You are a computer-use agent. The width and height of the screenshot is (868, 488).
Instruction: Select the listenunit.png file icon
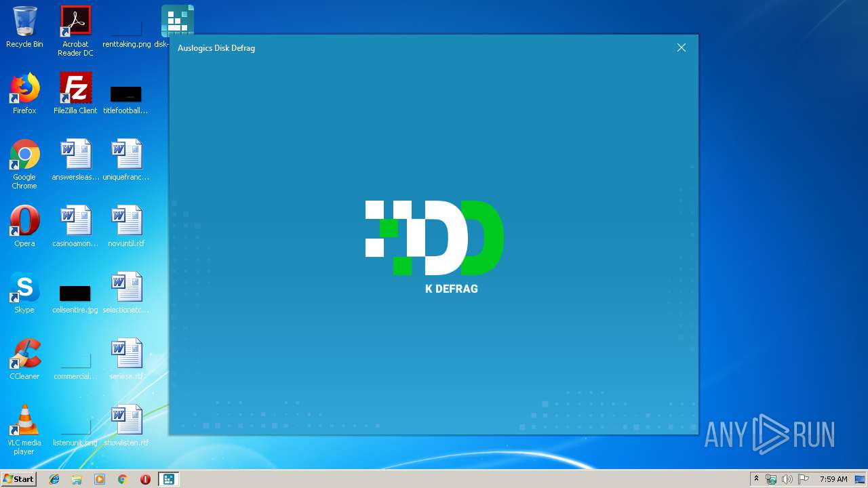coord(75,431)
